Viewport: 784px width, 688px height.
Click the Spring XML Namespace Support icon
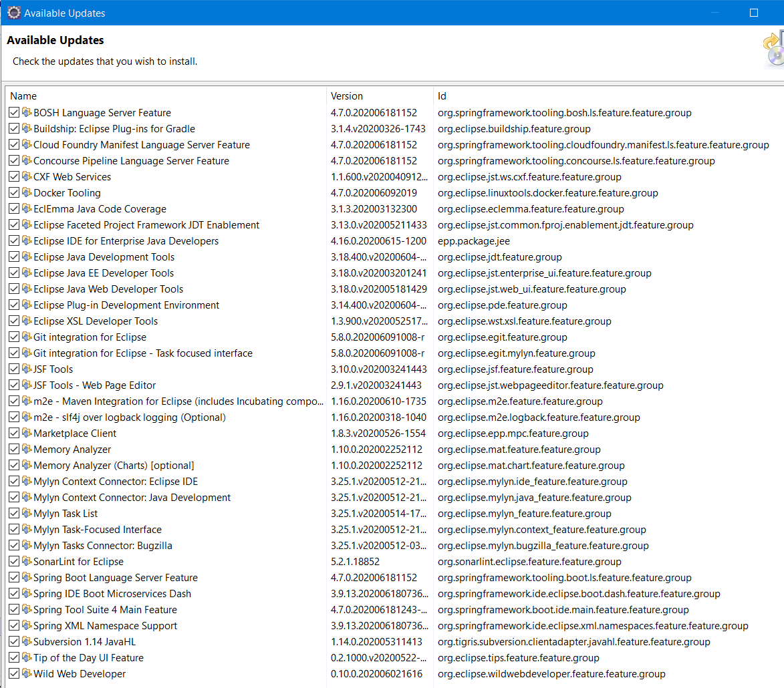click(x=27, y=625)
